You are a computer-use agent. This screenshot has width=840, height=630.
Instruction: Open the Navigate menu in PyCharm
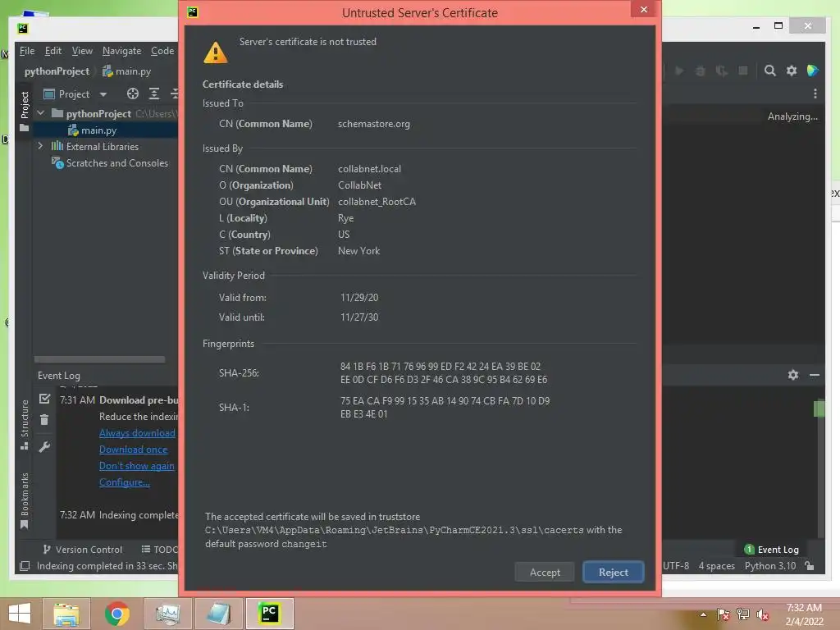[121, 51]
